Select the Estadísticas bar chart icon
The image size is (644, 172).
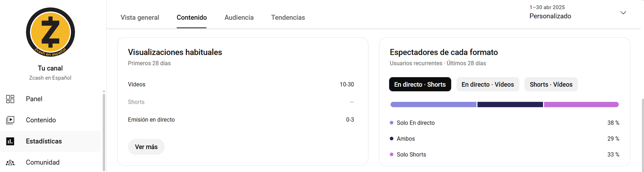tap(10, 141)
